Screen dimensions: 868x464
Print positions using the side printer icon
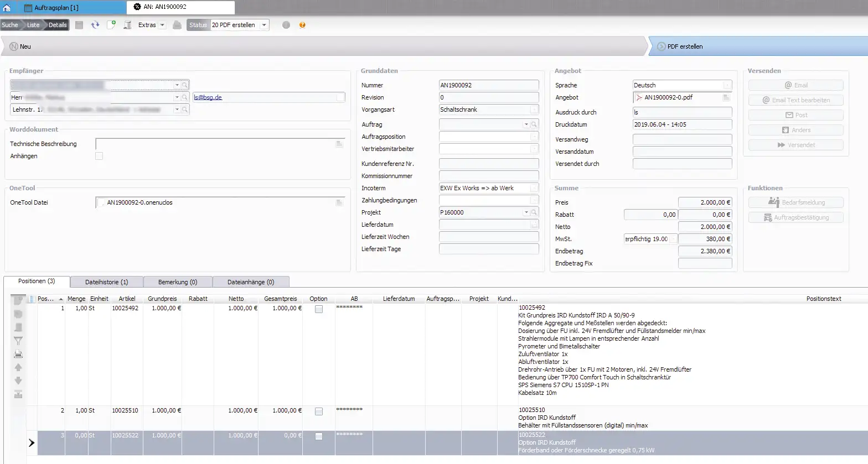tap(18, 354)
